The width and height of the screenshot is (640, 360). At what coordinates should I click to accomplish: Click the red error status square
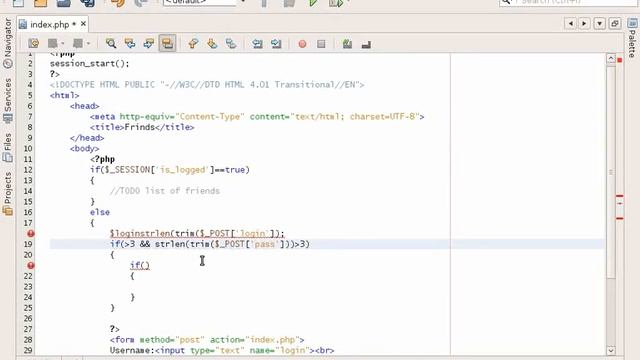click(620, 60)
